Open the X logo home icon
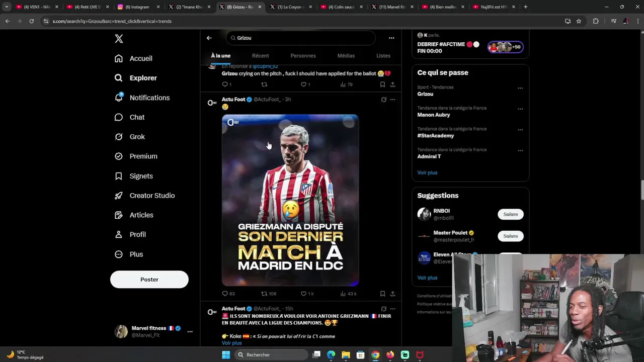 [x=119, y=39]
